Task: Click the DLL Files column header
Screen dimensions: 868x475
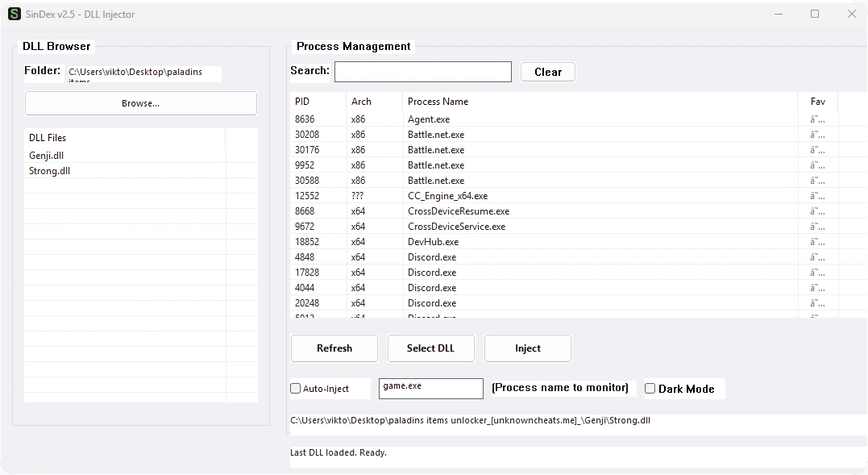Action: pyautogui.click(x=125, y=138)
